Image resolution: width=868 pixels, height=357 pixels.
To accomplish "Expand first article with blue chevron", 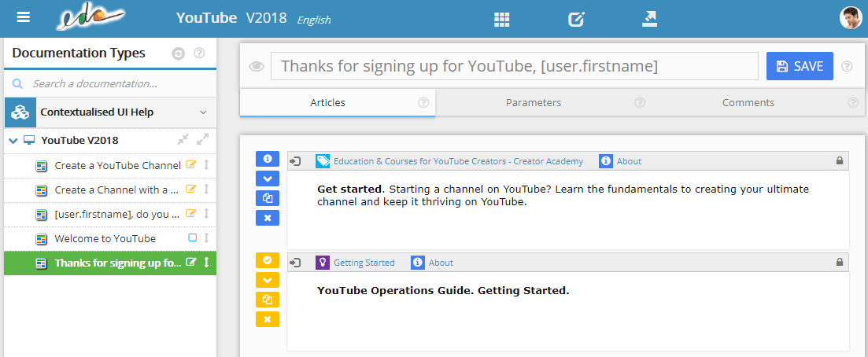I will point(268,178).
